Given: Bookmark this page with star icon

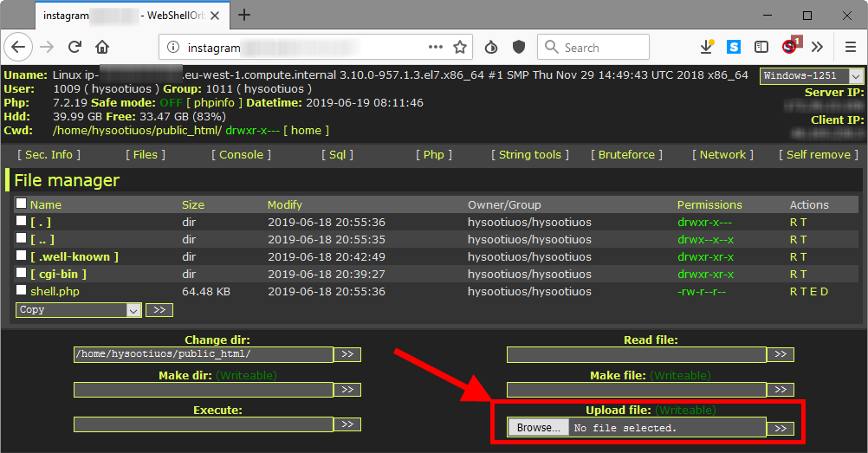Looking at the screenshot, I should tap(460, 47).
